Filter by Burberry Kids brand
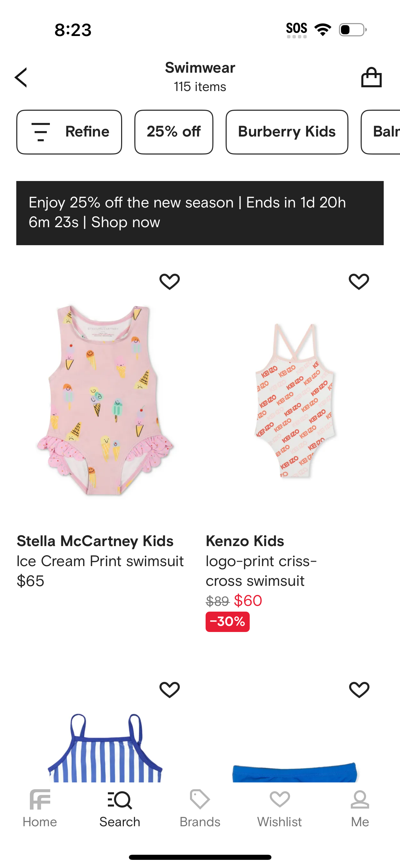This screenshot has height=868, width=400. [x=287, y=132]
